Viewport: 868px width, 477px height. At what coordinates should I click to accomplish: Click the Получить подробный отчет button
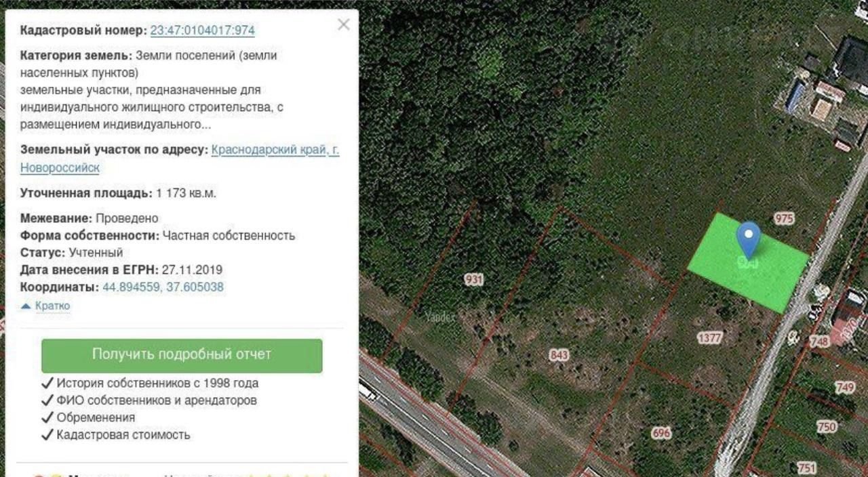click(x=182, y=355)
